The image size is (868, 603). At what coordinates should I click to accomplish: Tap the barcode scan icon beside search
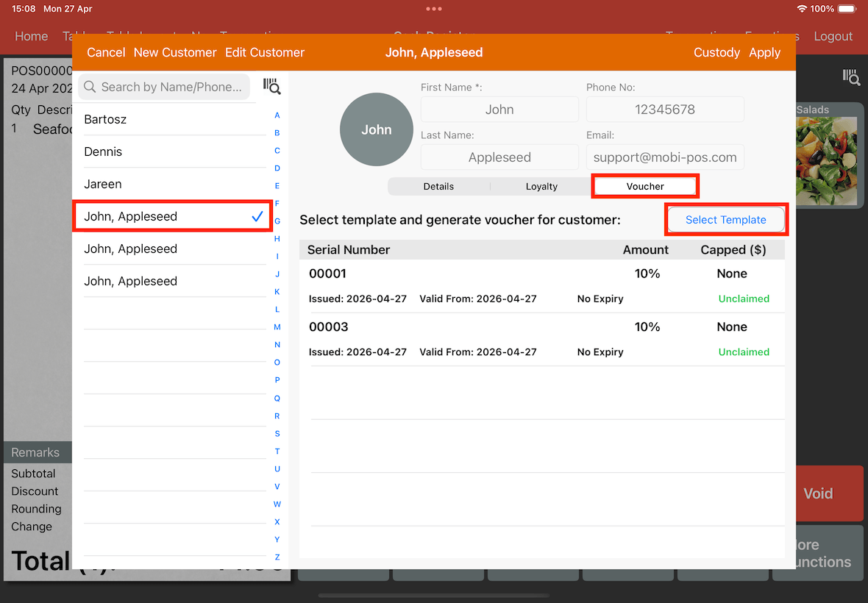(272, 86)
